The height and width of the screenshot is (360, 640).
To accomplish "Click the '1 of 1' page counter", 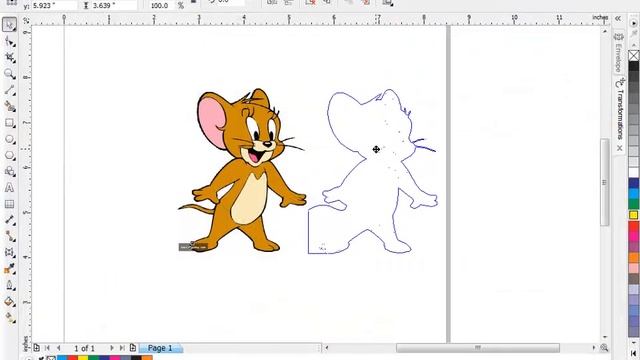I will [x=84, y=348].
